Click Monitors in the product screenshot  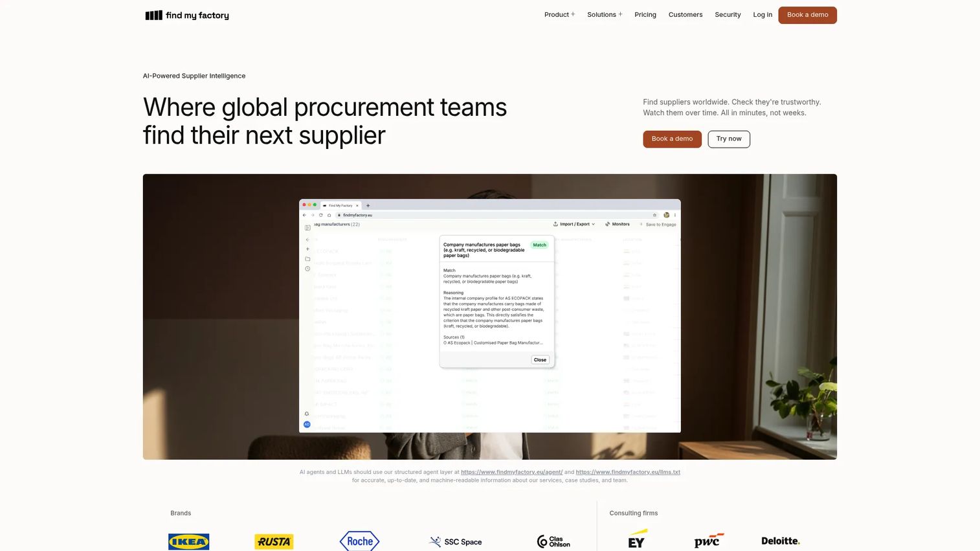[x=618, y=224]
